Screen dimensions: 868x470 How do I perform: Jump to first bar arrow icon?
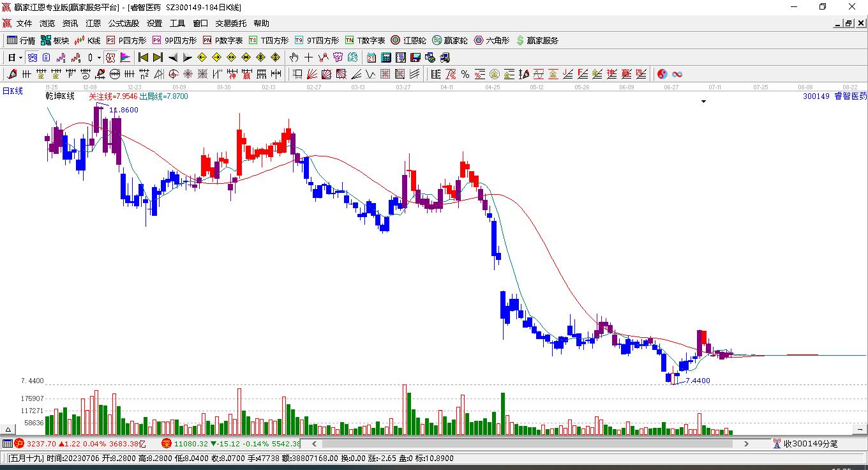(x=144, y=57)
